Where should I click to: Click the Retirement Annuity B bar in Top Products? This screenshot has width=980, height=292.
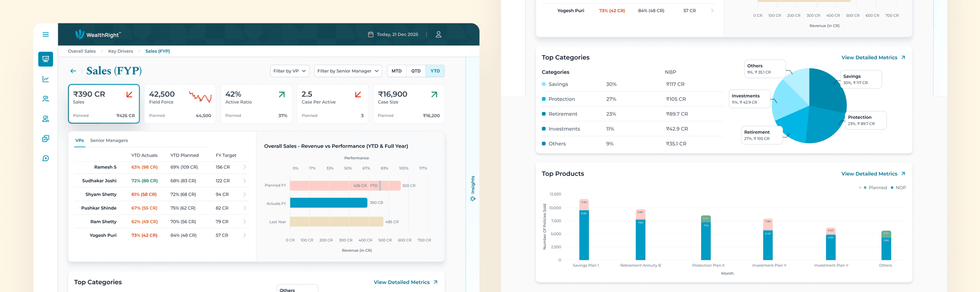tap(640, 235)
